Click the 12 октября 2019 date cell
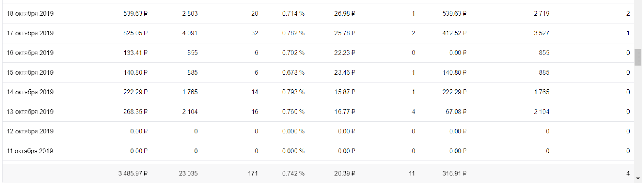 coord(30,131)
